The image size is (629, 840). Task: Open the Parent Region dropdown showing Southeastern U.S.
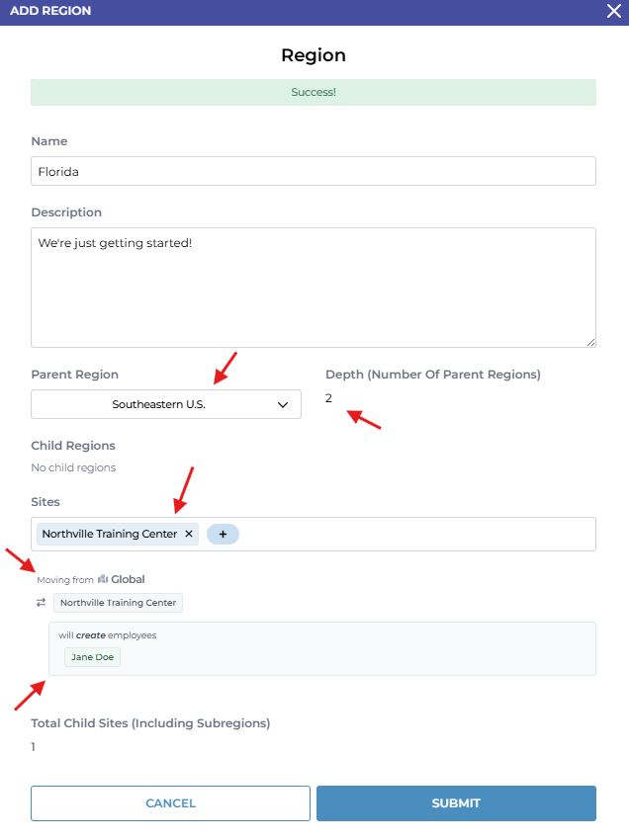tap(165, 404)
